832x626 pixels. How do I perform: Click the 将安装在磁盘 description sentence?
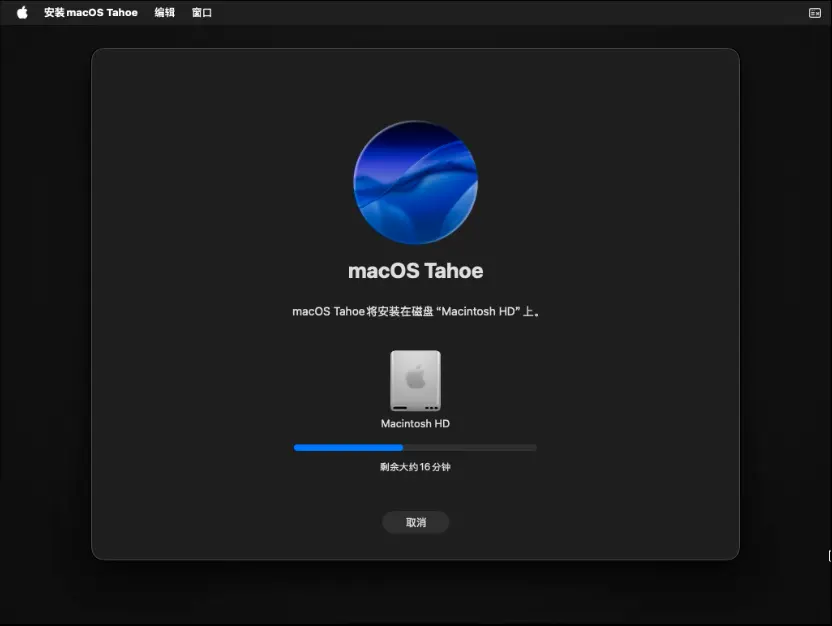(x=415, y=312)
